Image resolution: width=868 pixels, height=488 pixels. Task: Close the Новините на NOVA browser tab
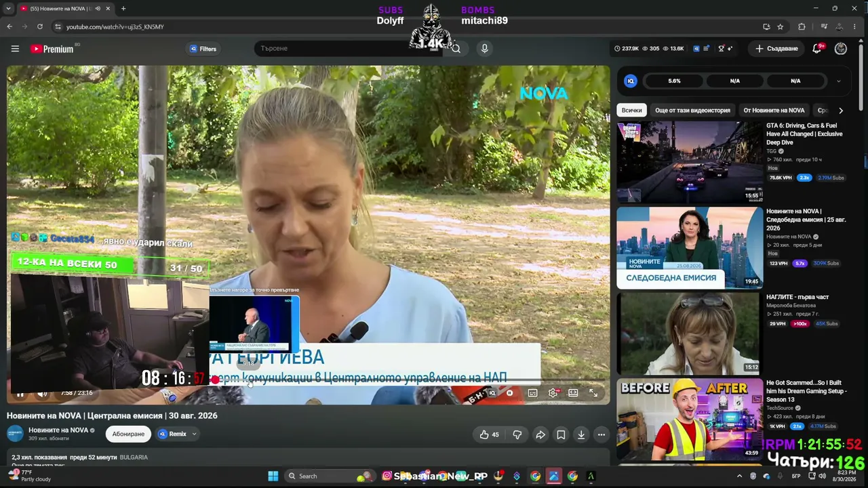point(108,9)
